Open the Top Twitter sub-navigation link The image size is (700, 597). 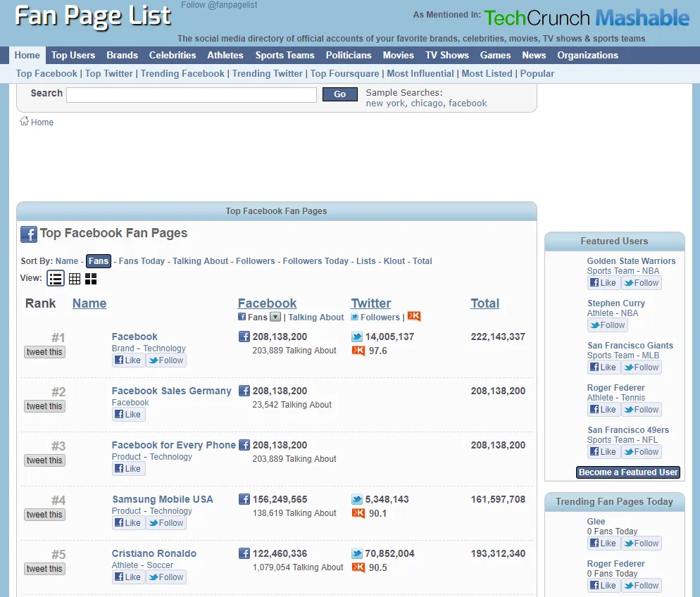109,74
